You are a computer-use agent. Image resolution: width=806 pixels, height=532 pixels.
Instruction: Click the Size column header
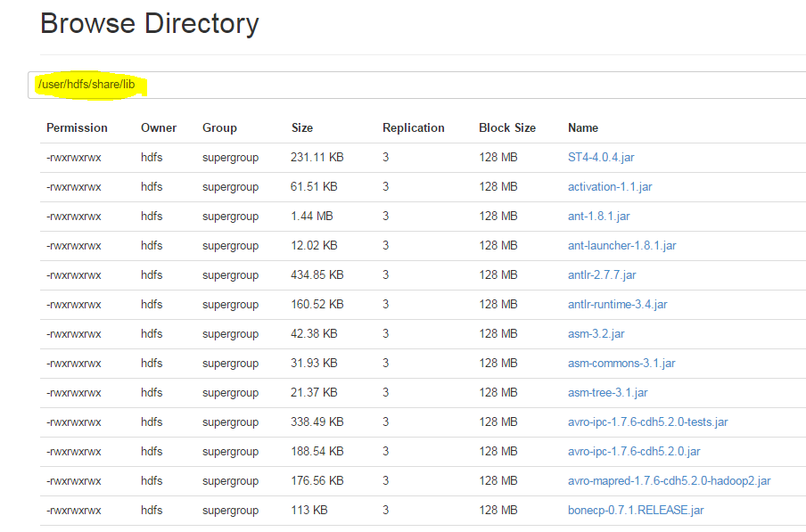pos(301,127)
